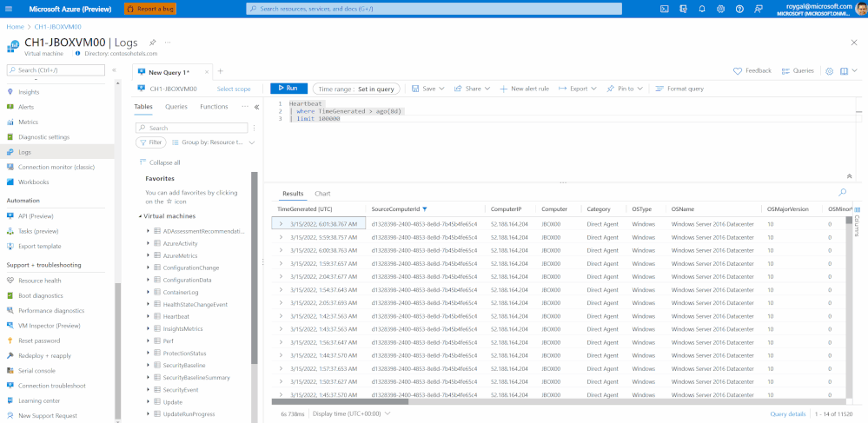Open the docs book icon dropdown
Screen dimensions: 868x423
coord(848,71)
